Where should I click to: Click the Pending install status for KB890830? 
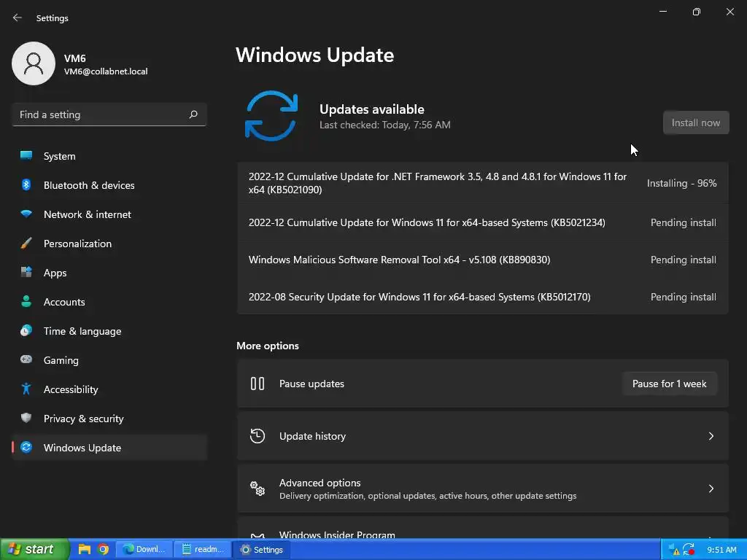pos(683,260)
